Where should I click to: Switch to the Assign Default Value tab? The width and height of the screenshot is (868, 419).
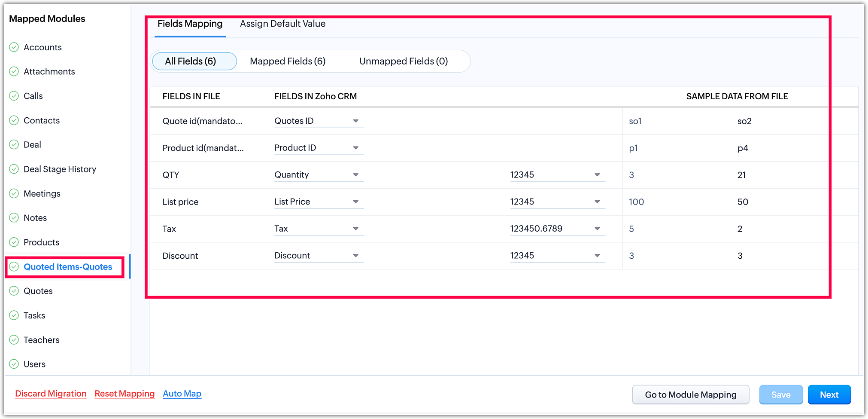tap(282, 24)
